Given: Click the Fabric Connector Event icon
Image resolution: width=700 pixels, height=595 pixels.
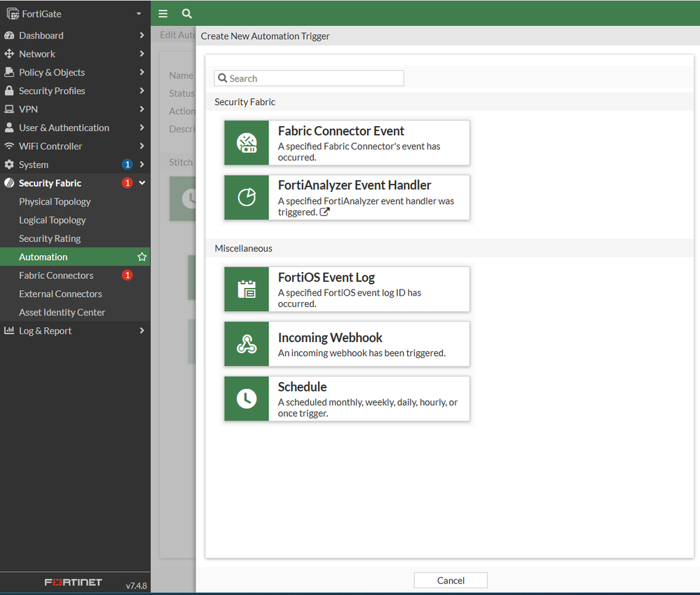Looking at the screenshot, I should [247, 143].
